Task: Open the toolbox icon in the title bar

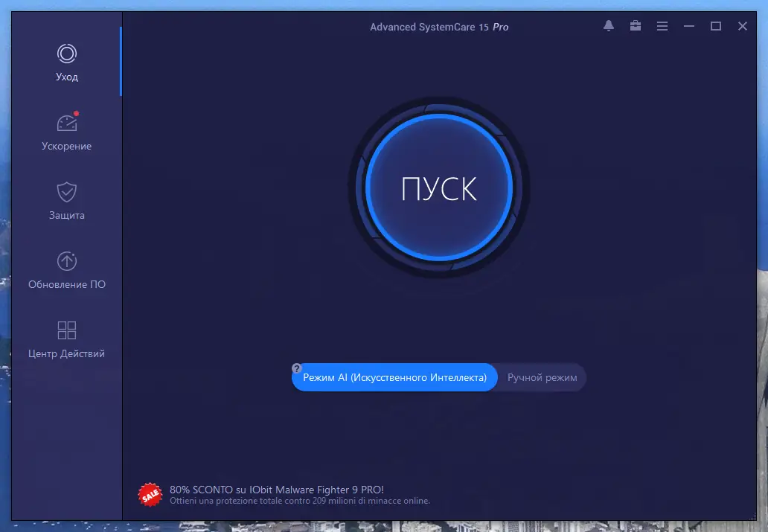Action: (635, 25)
